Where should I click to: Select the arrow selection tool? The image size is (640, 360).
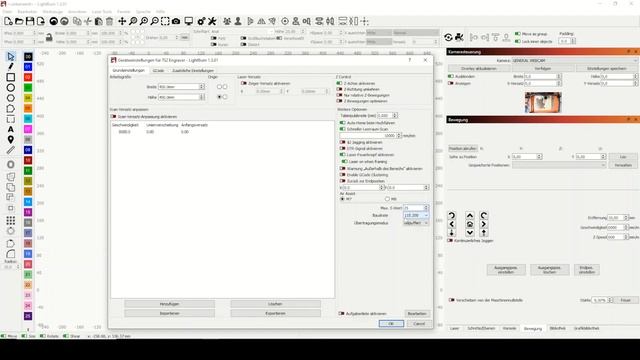[x=11, y=56]
